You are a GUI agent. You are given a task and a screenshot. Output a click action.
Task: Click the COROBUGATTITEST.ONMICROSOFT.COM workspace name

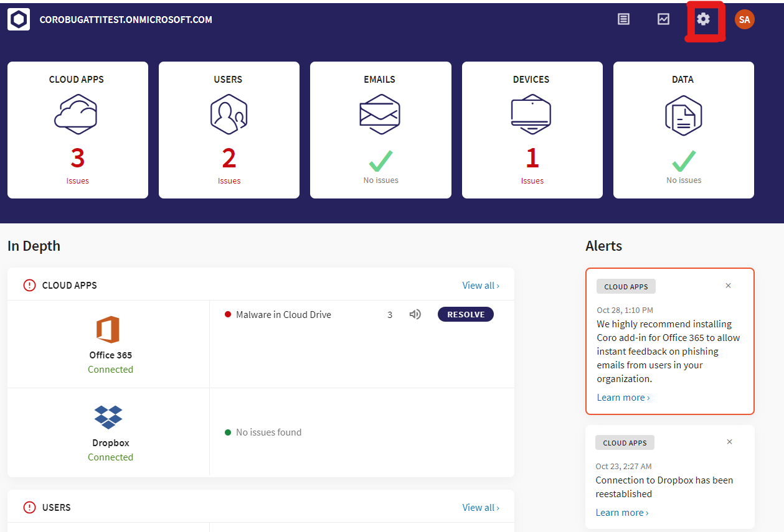pyautogui.click(x=126, y=19)
